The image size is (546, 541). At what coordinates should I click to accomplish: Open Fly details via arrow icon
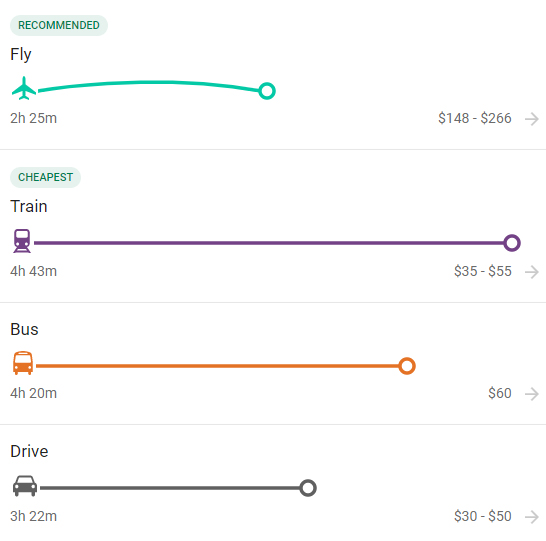(x=532, y=119)
